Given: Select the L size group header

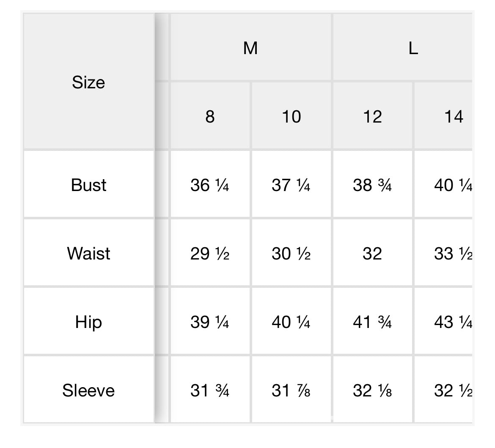Looking at the screenshot, I should pyautogui.click(x=413, y=48).
